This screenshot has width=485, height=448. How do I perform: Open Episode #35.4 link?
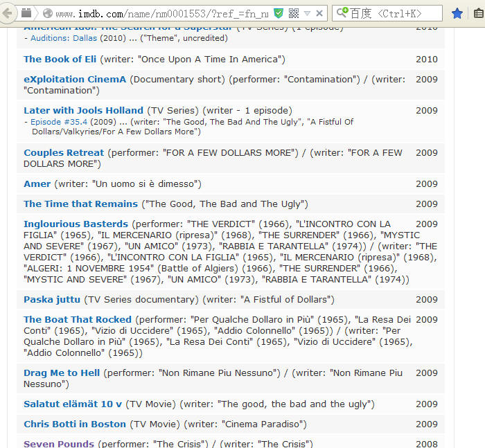click(59, 122)
